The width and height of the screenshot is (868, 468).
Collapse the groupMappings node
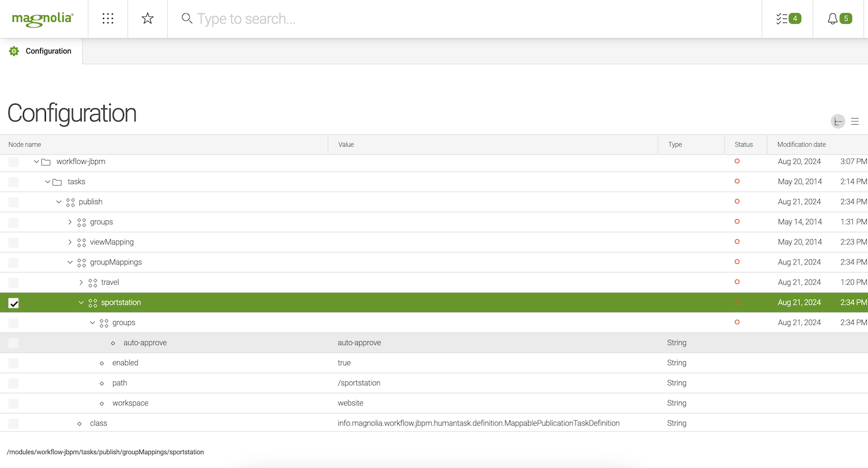point(70,262)
